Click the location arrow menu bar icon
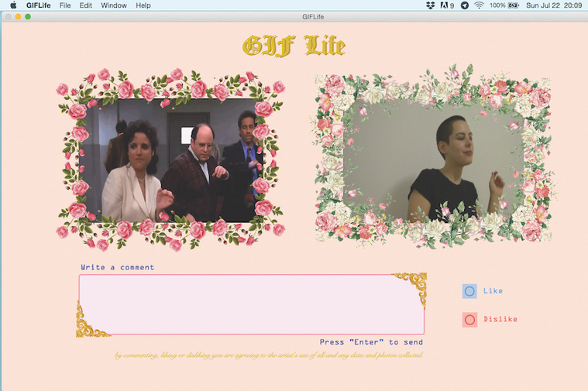 465,5
